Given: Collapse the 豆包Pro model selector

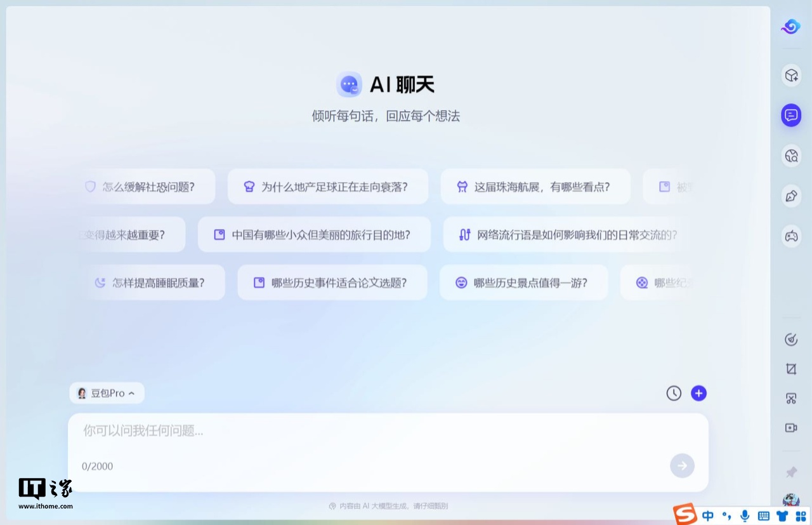Looking at the screenshot, I should pos(107,392).
